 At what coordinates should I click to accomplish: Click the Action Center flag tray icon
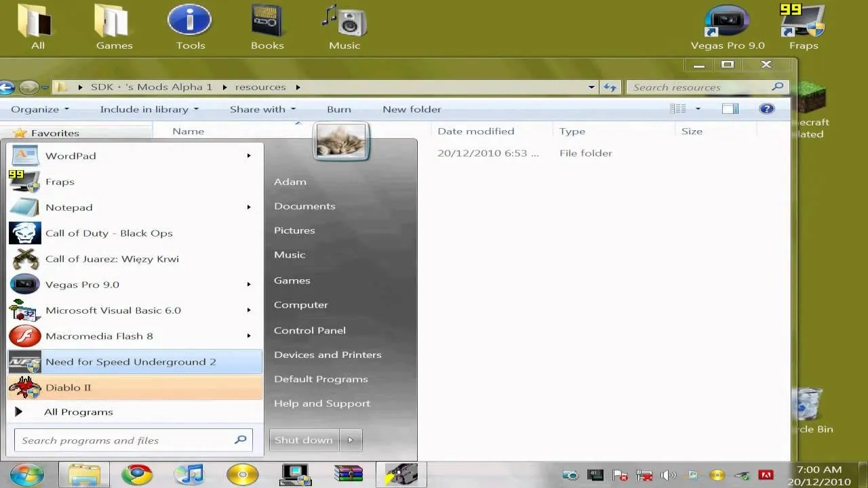tap(619, 475)
